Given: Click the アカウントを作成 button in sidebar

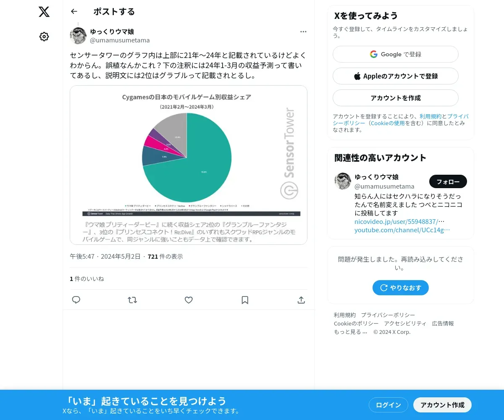Looking at the screenshot, I should tap(396, 98).
